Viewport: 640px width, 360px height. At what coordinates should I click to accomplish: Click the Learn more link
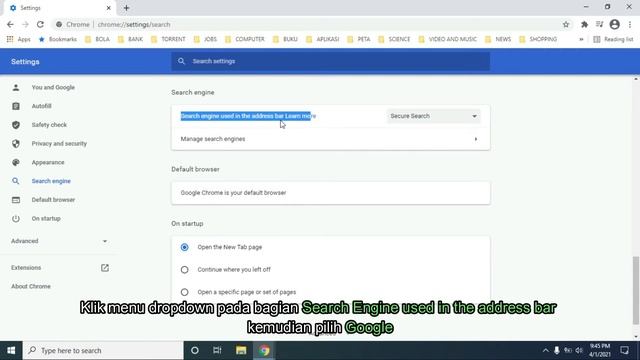[300, 116]
